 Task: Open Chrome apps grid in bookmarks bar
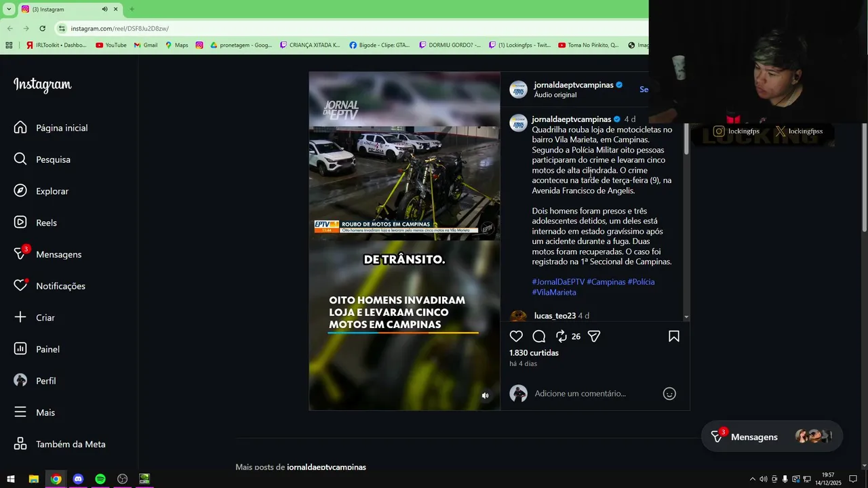pos(9,45)
